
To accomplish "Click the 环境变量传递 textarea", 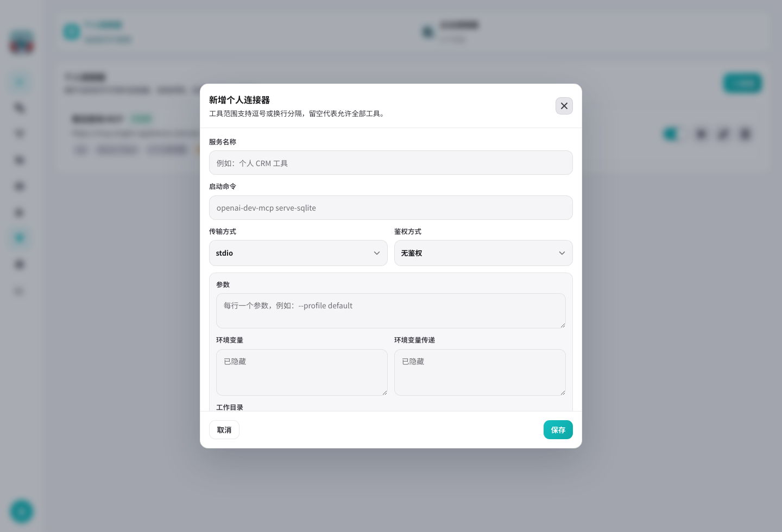I will [480, 372].
